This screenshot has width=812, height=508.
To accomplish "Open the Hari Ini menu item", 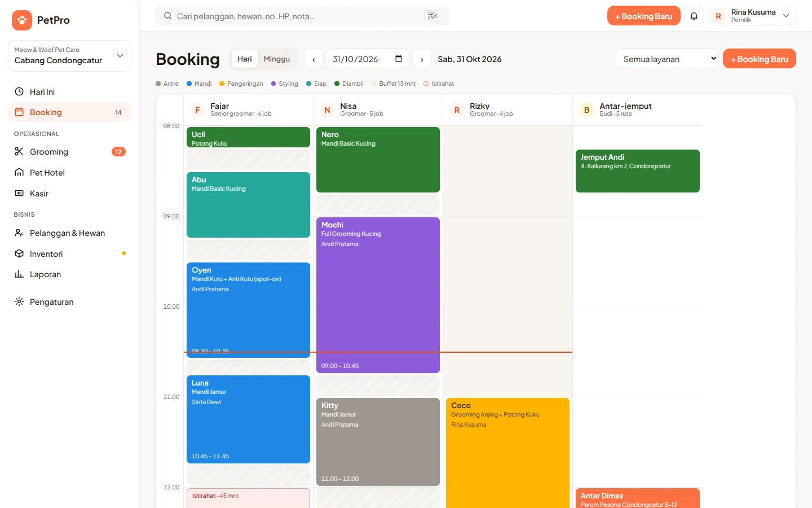I will pos(69,91).
